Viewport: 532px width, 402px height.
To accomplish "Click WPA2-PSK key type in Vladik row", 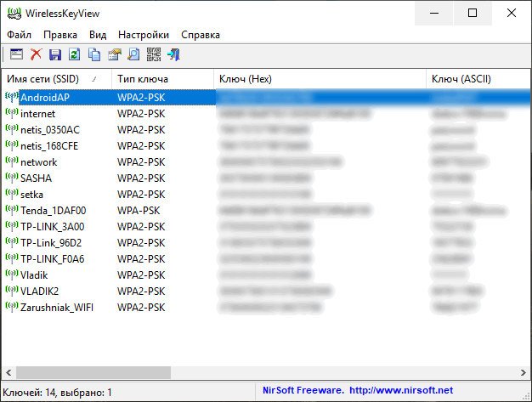I will coord(141,275).
